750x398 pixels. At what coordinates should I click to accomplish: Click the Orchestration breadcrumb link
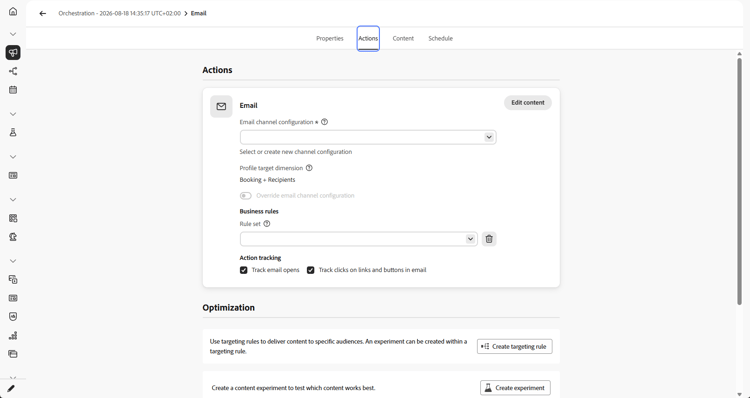pyautogui.click(x=120, y=13)
